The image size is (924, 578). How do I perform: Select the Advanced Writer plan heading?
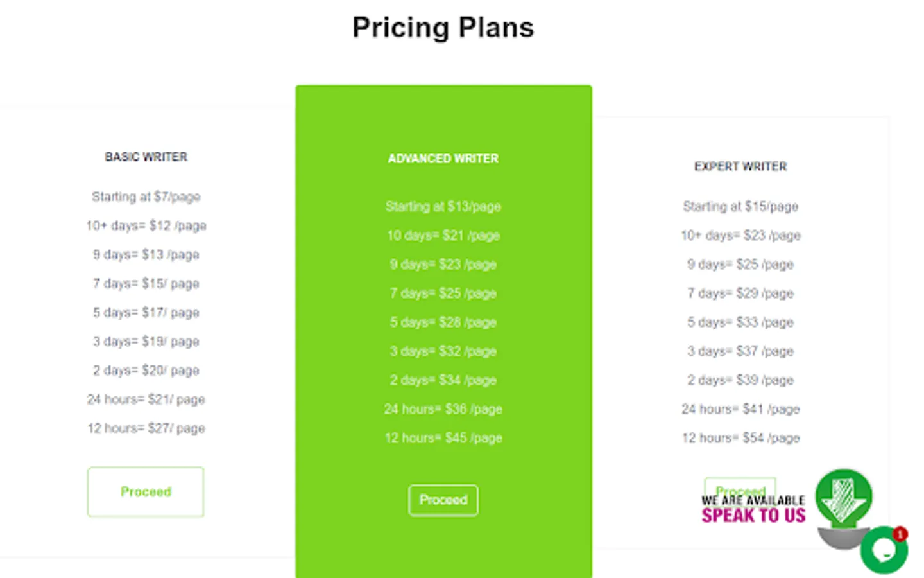click(x=443, y=159)
